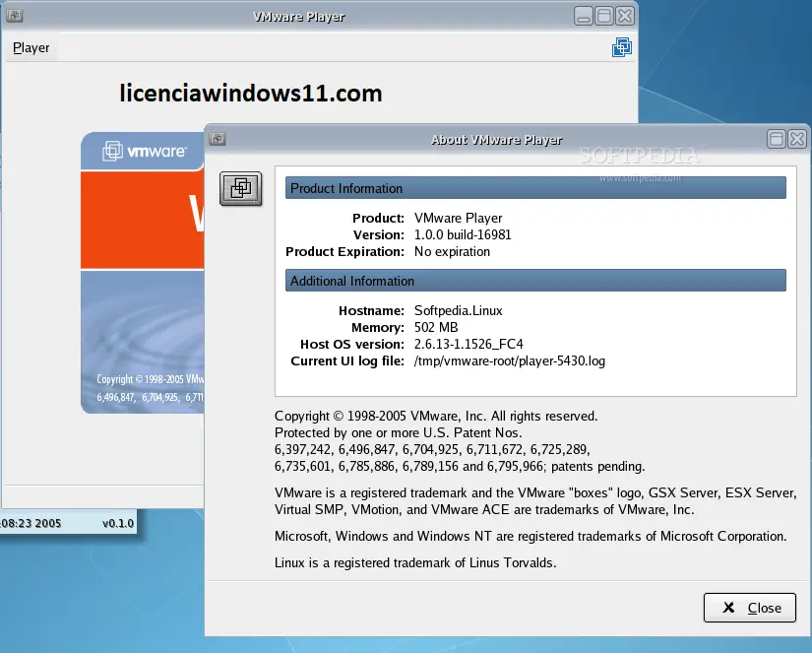Screen dimensions: 812x653
Task: Click the Copyright 1998-2005 VMware line
Action: pos(436,417)
